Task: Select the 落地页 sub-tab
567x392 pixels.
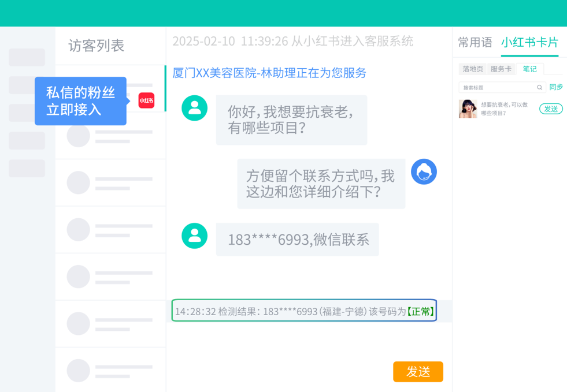Action: [x=473, y=69]
